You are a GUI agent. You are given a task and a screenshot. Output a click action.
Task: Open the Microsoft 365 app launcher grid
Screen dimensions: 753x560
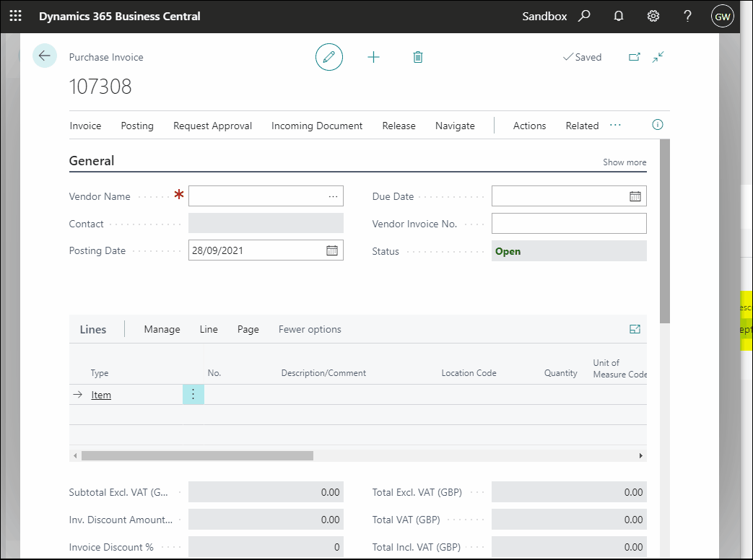(x=15, y=15)
